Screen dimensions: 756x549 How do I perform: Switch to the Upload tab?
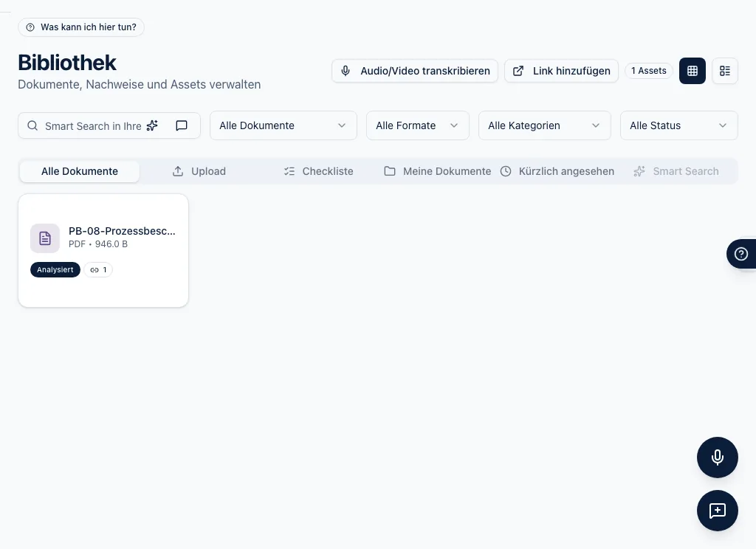pyautogui.click(x=199, y=172)
